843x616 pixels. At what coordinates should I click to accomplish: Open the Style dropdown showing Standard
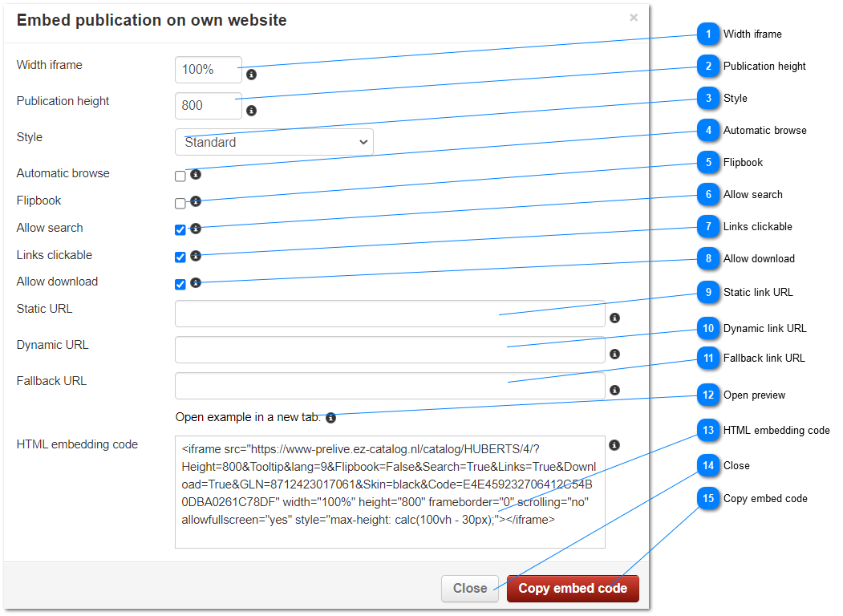click(x=274, y=143)
